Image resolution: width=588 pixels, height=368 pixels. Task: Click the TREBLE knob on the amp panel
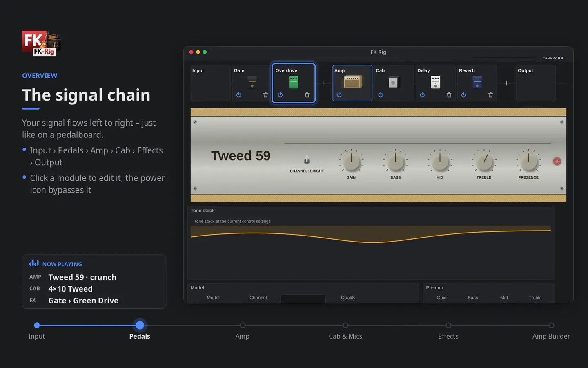pyautogui.click(x=484, y=162)
